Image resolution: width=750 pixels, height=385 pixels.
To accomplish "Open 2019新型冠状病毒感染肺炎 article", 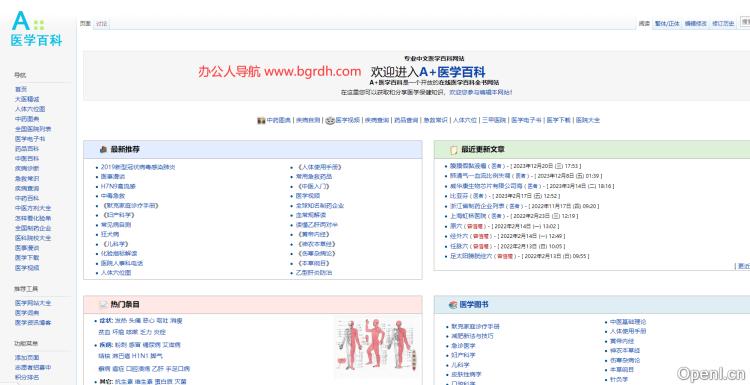I will click(138, 167).
